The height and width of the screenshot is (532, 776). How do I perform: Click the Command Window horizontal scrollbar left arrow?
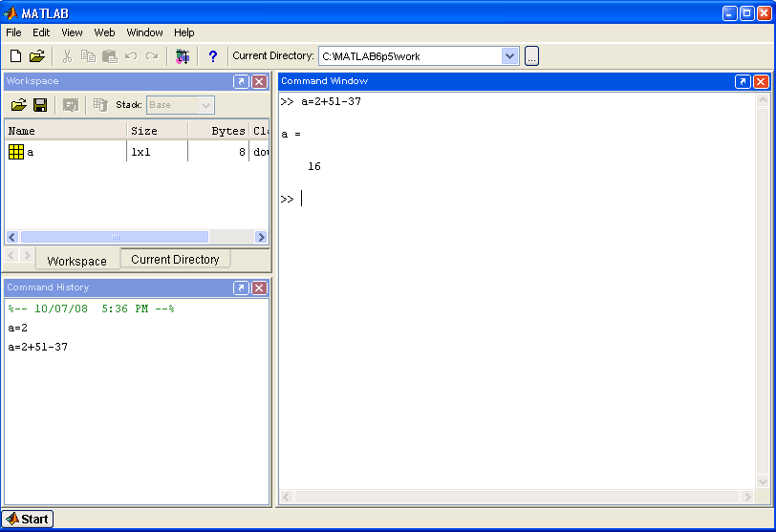pos(287,497)
